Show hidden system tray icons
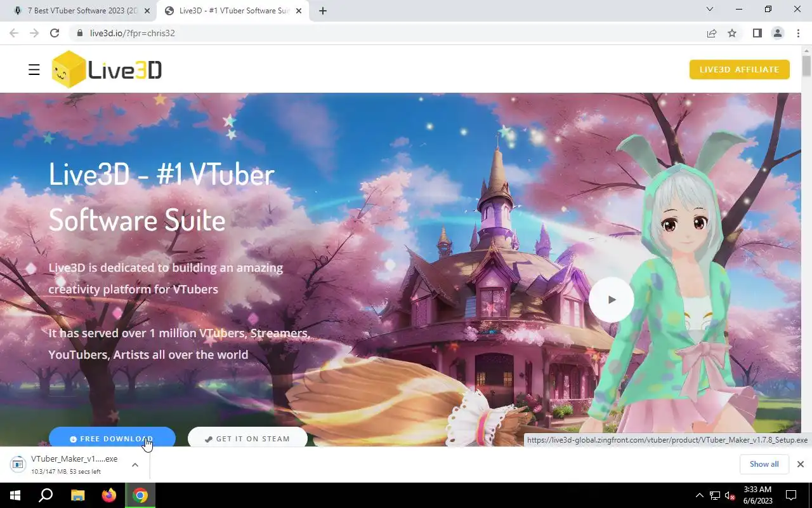This screenshot has height=508, width=812. [x=700, y=495]
